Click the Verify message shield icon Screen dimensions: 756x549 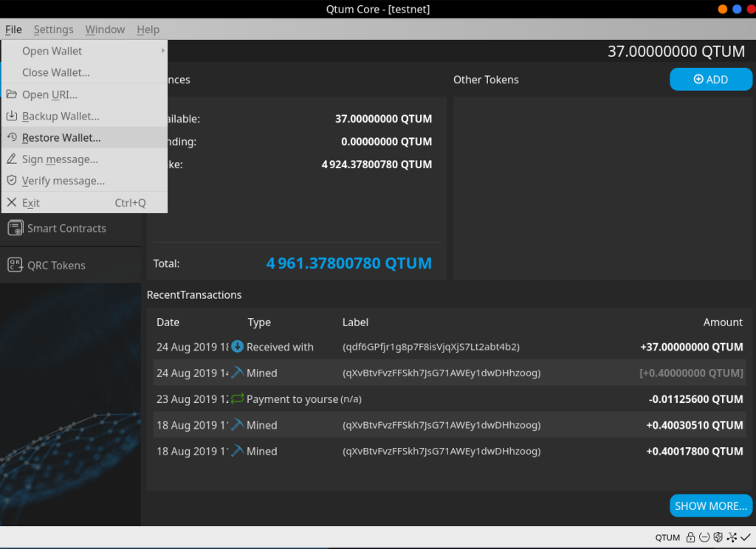click(x=12, y=180)
